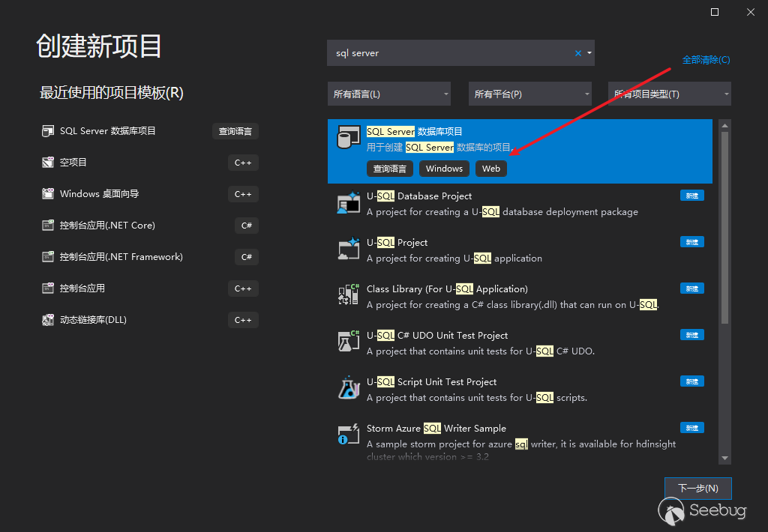This screenshot has height=532, width=768.
Task: Click the 动态链接库(DLL) template icon
Action: [47, 320]
